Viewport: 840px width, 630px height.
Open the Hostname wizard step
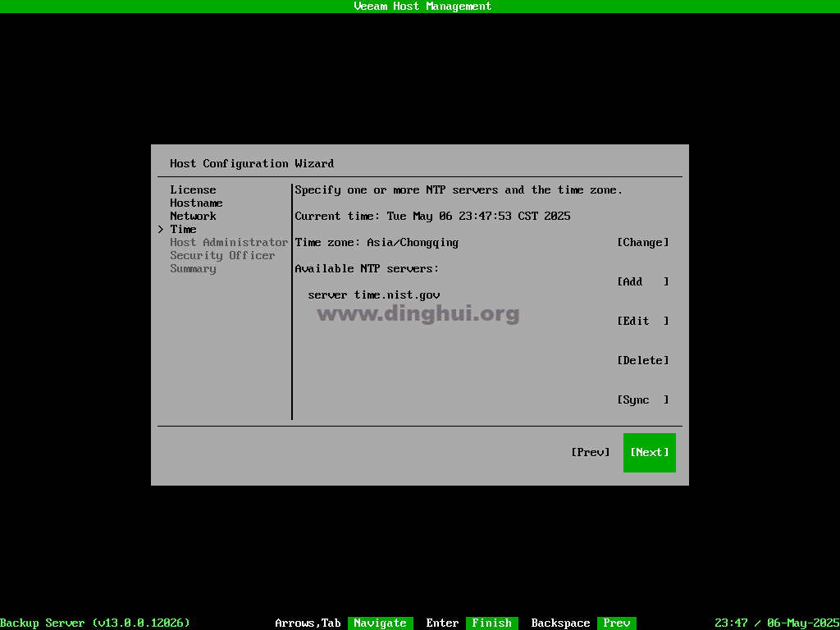click(196, 203)
